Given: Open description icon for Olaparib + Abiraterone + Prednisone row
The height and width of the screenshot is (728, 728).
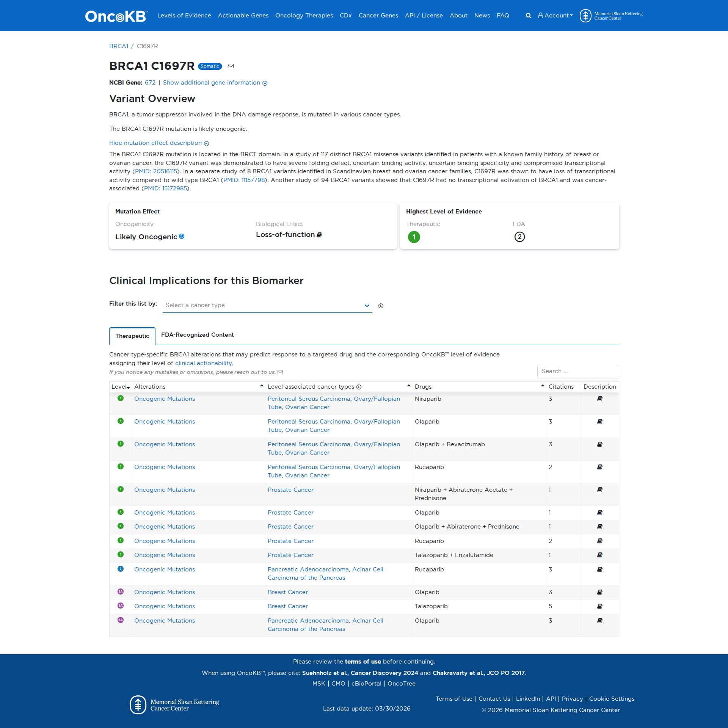Looking at the screenshot, I should (x=600, y=526).
